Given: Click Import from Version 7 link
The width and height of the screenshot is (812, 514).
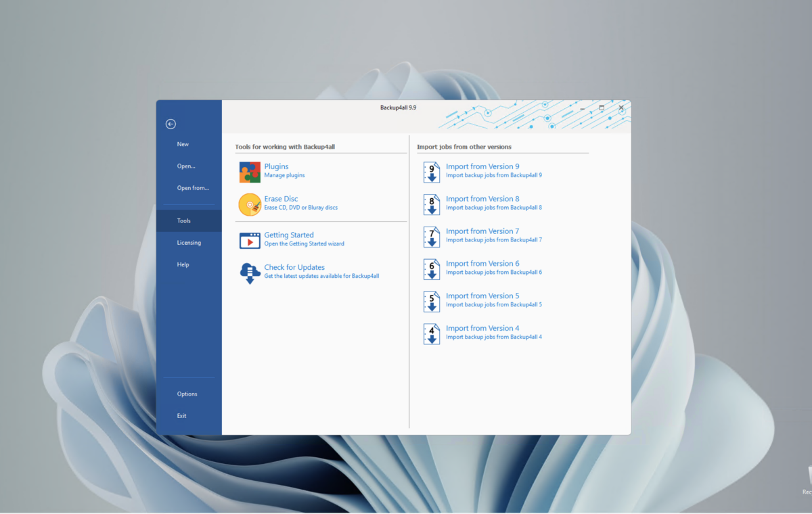Looking at the screenshot, I should (482, 231).
